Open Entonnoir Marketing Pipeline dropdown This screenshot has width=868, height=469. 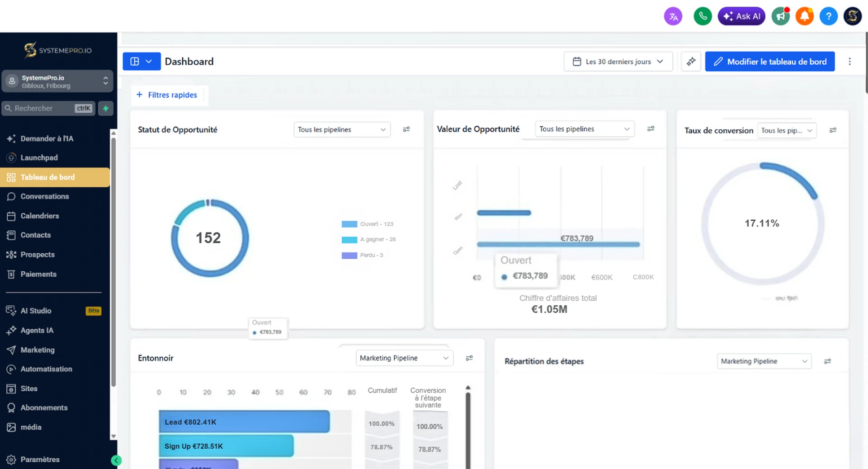(x=404, y=358)
